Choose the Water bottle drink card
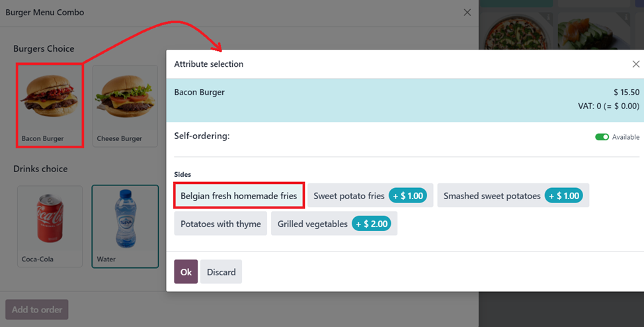Viewport: 644px width, 327px height. coord(125,226)
